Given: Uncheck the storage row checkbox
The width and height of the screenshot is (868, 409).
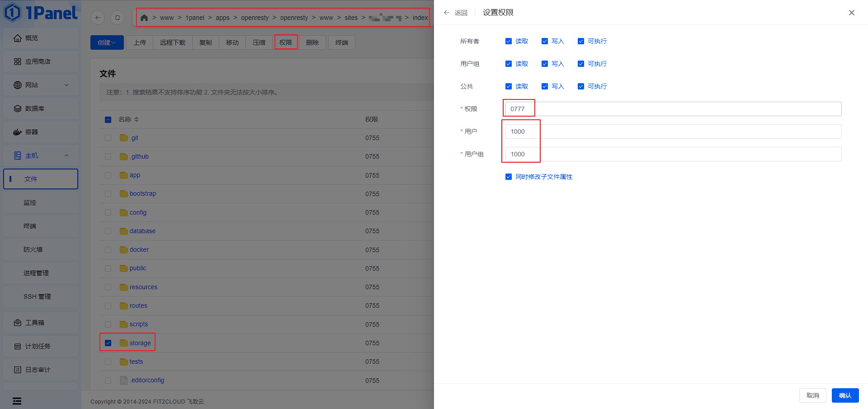Looking at the screenshot, I should coord(108,343).
